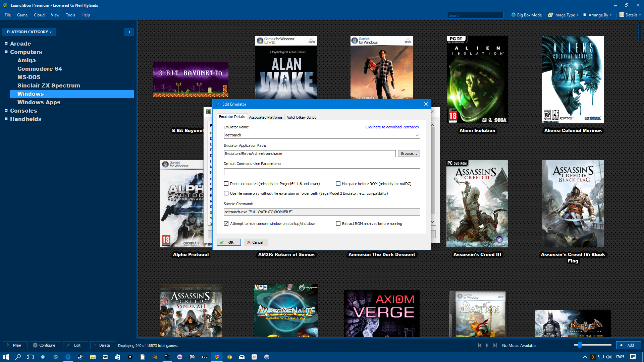This screenshot has width=644, height=362.
Task: Uncheck 'Attempt to hide console window' checkbox
Action: [x=226, y=224]
